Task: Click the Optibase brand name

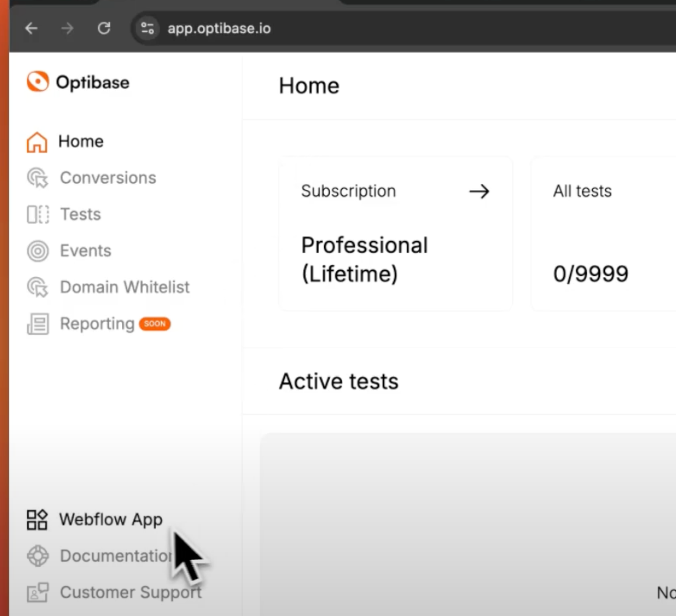Action: pos(93,82)
